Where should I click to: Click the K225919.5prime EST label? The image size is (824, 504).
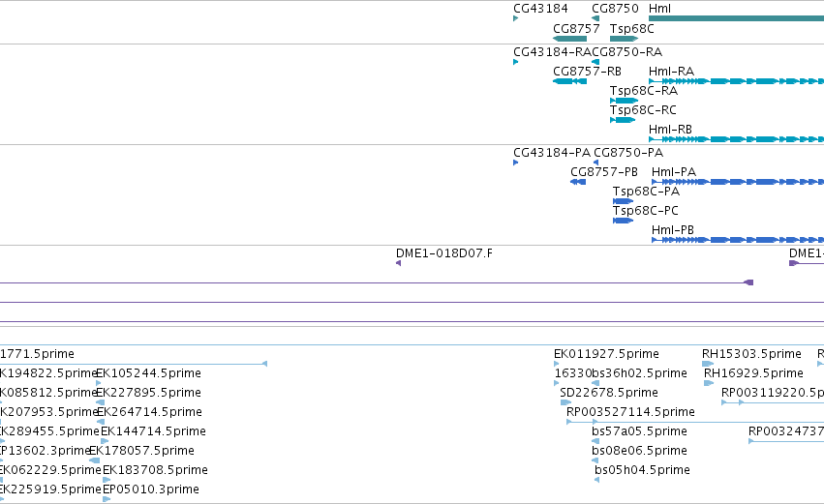pyautogui.click(x=50, y=489)
